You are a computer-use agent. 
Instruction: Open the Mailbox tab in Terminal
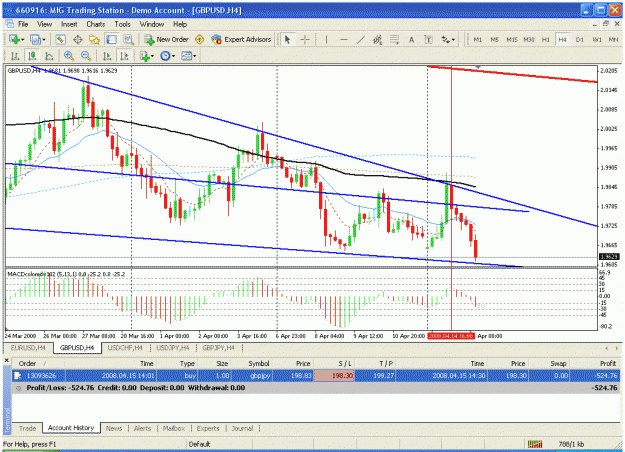click(174, 428)
